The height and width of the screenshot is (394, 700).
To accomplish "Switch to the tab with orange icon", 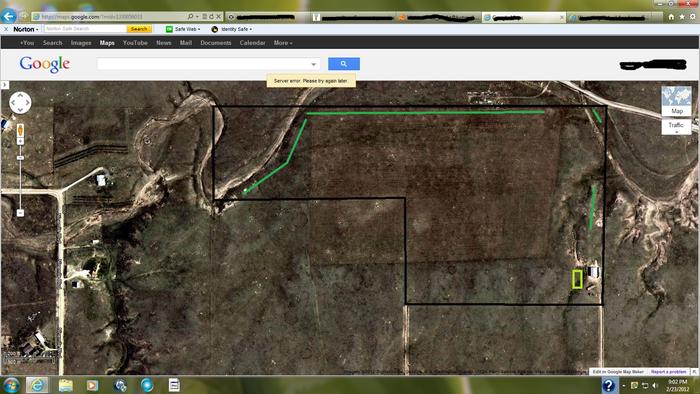I will (x=438, y=17).
